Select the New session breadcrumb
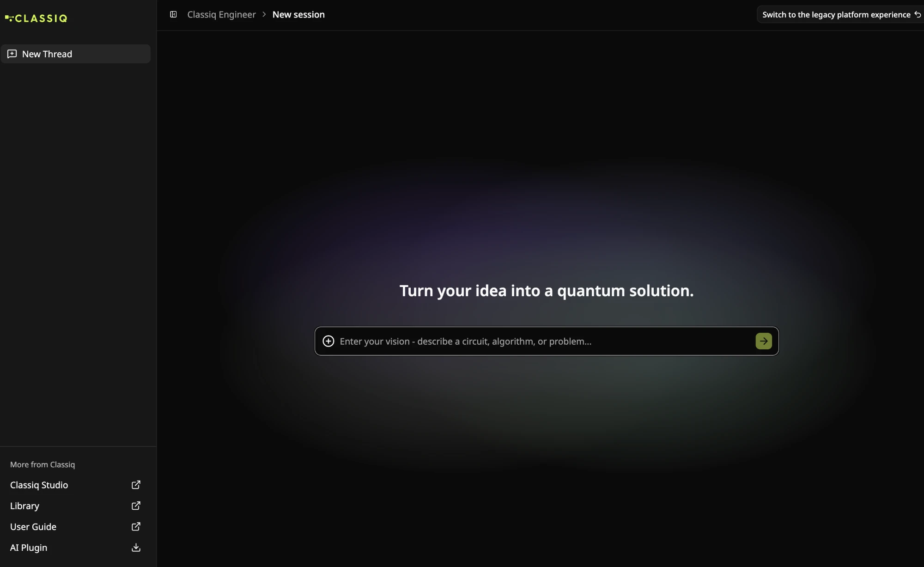The height and width of the screenshot is (567, 924). [298, 14]
